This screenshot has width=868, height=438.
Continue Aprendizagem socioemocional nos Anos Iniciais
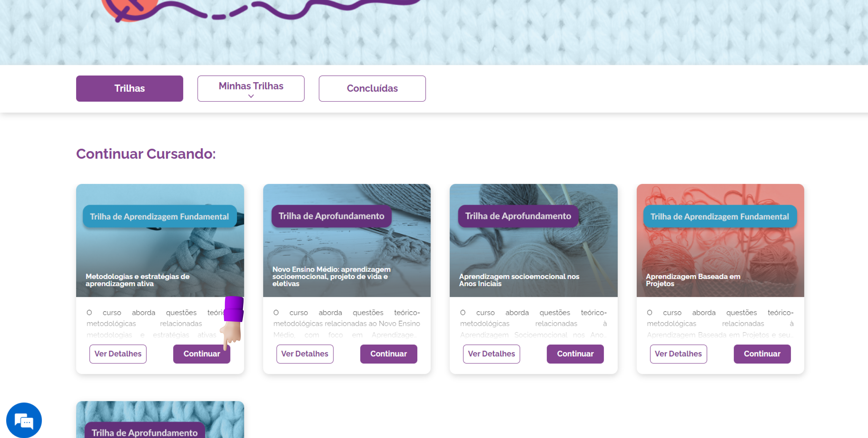575,354
